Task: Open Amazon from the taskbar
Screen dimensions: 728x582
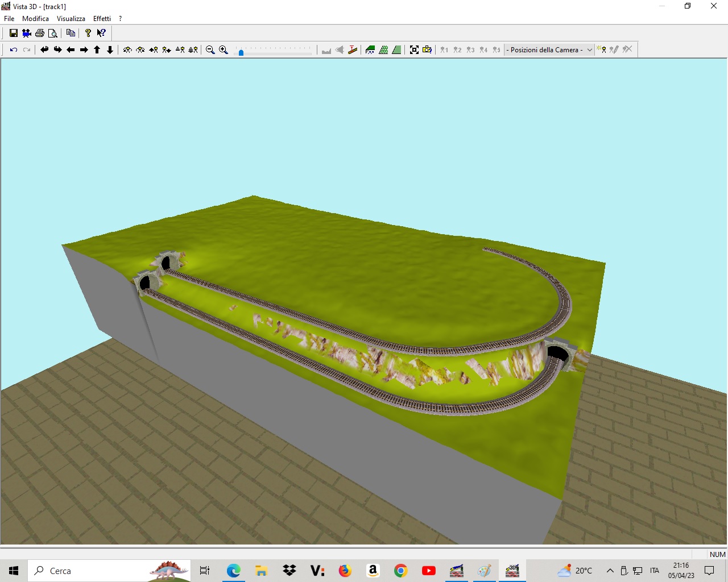Action: pos(373,571)
